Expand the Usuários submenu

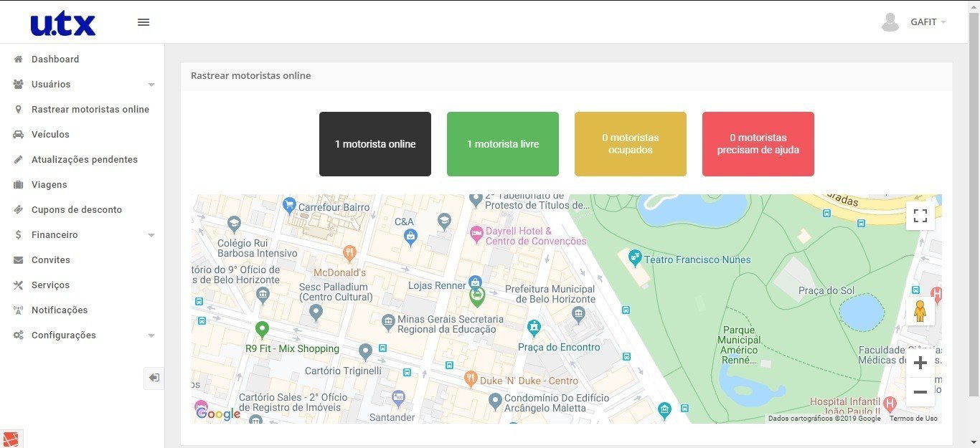151,85
